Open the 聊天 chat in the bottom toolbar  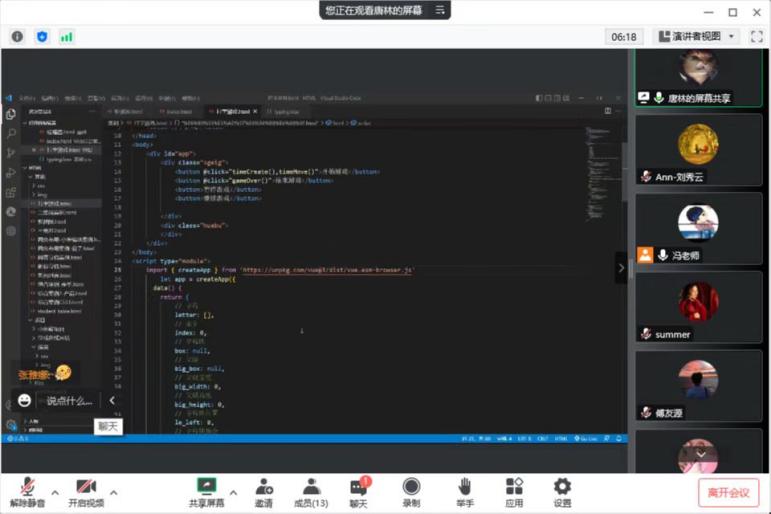(359, 491)
